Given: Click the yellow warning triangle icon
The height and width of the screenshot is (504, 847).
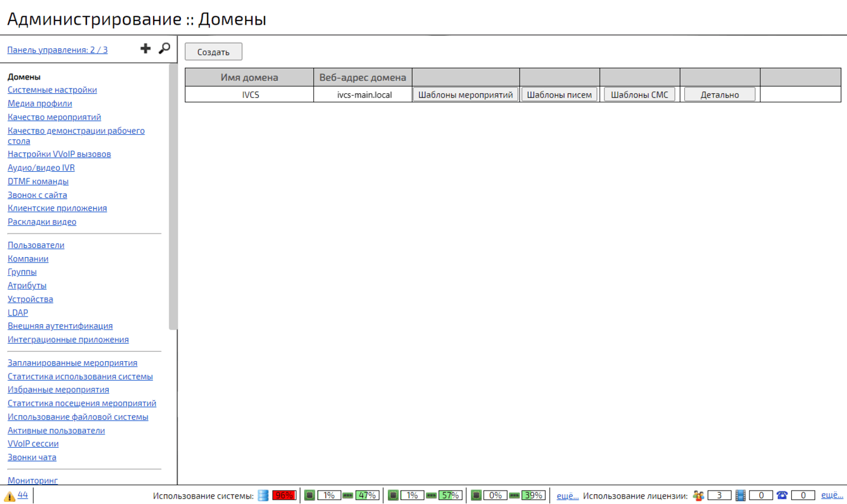Looking at the screenshot, I should [10, 496].
